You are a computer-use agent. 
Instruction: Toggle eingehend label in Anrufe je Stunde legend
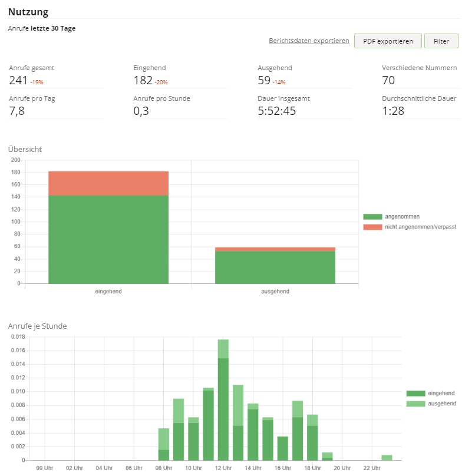pos(441,393)
